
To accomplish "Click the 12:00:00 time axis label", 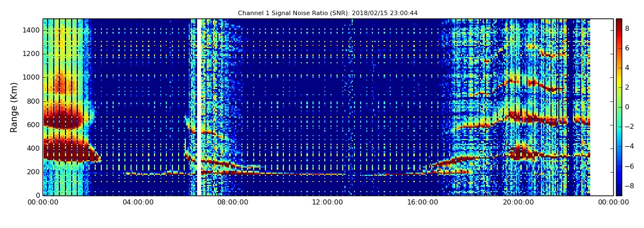I will (328, 202).
